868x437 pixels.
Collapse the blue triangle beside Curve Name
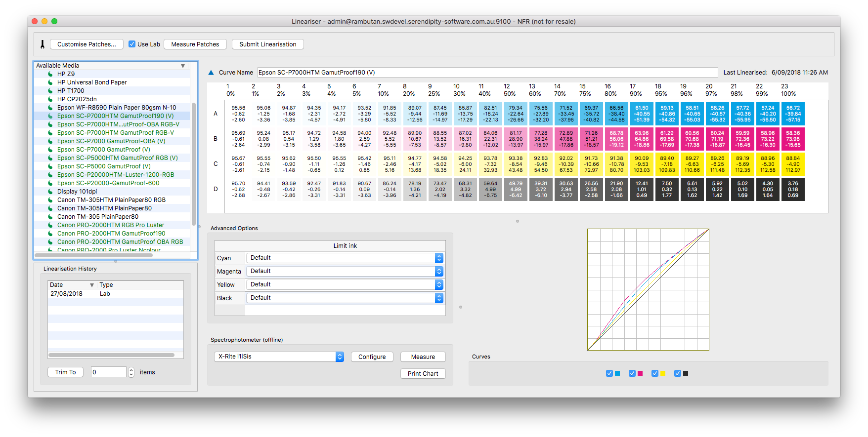pos(211,73)
